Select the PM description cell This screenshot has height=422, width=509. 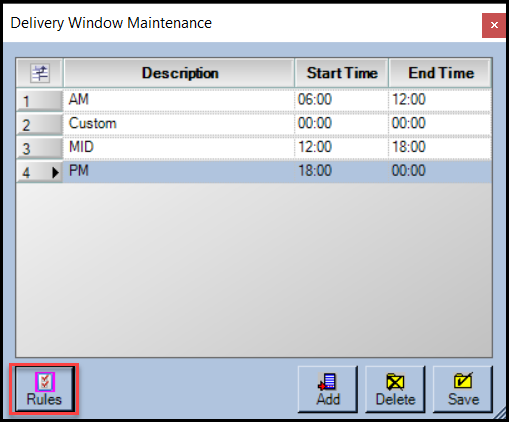179,171
